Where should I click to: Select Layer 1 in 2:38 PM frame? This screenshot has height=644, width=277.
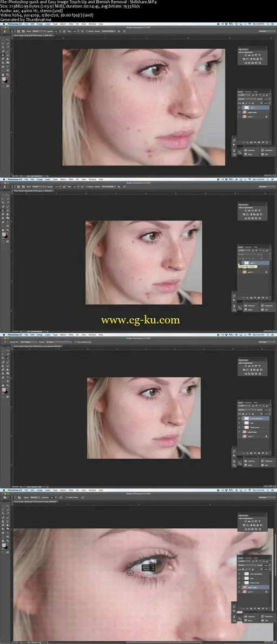click(x=255, y=108)
